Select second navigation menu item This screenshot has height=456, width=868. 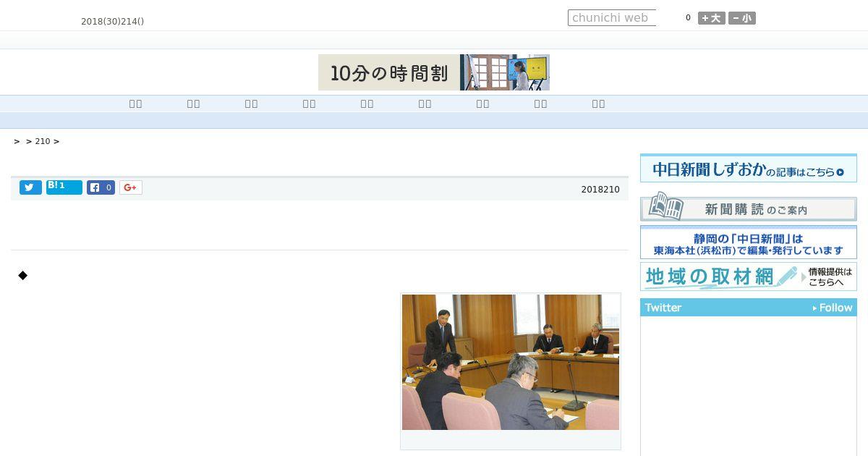[194, 104]
